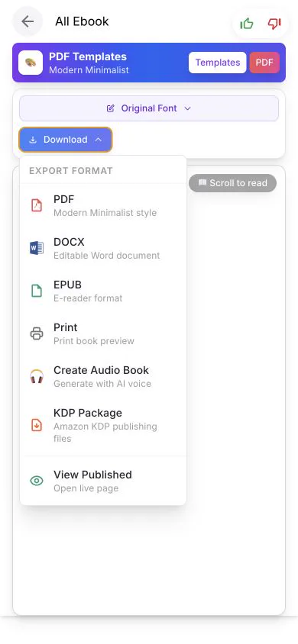Select Create Audio Book option
Viewport: 298px width, 644px height.
click(x=103, y=377)
